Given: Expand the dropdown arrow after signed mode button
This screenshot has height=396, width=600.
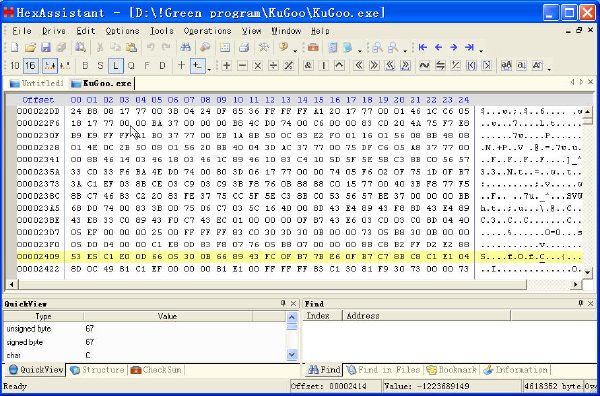Looking at the screenshot, I should pyautogui.click(x=209, y=69).
